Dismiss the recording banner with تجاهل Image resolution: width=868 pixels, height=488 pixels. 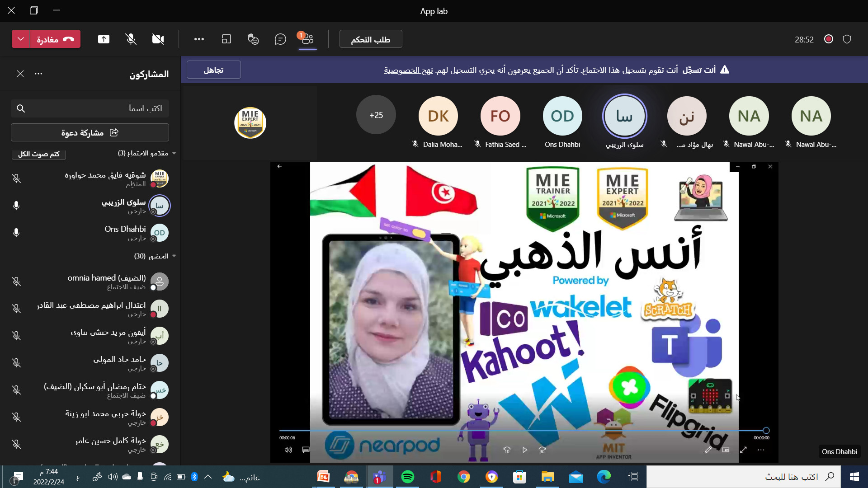click(x=213, y=70)
